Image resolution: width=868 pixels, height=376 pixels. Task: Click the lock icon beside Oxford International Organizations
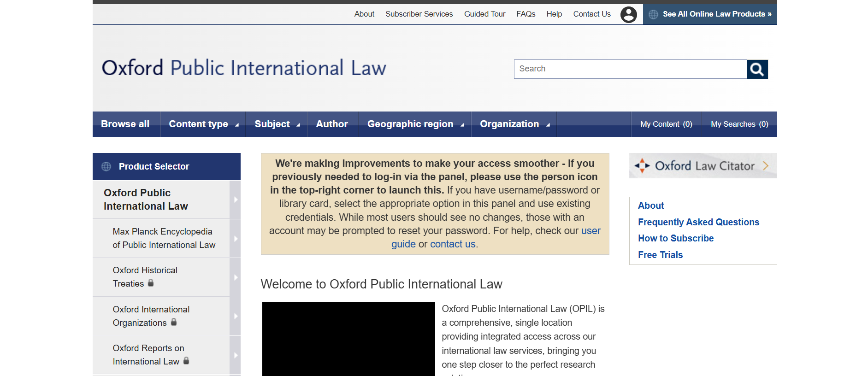pyautogui.click(x=174, y=322)
